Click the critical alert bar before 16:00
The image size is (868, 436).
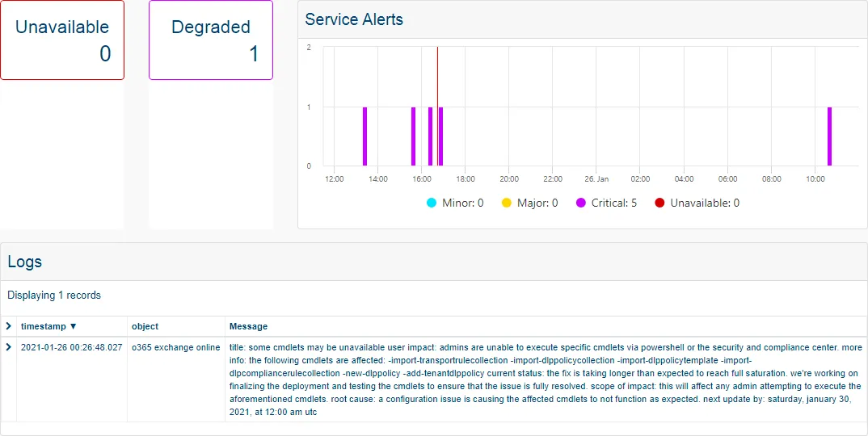point(413,136)
